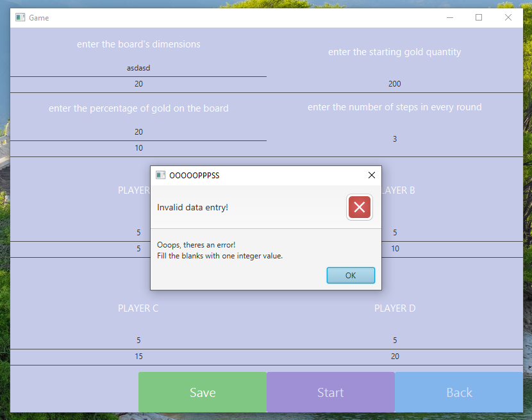Click 'Fill the blanks with one integer value.' text

point(220,256)
